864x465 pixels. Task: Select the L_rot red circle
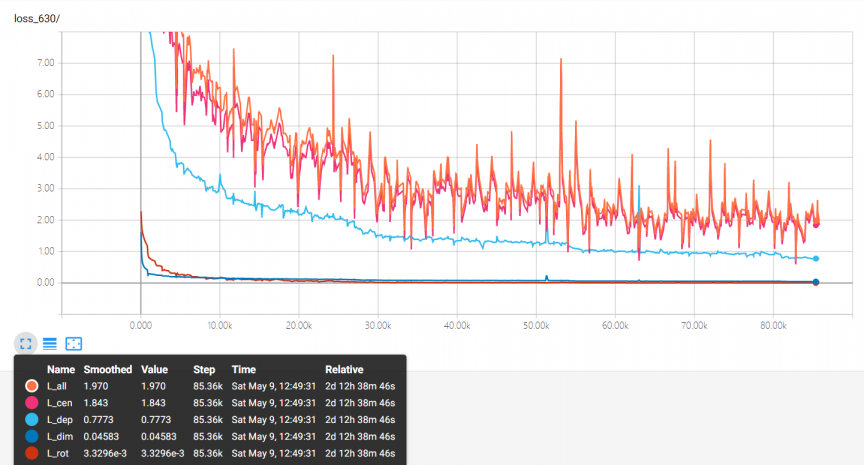(32, 453)
